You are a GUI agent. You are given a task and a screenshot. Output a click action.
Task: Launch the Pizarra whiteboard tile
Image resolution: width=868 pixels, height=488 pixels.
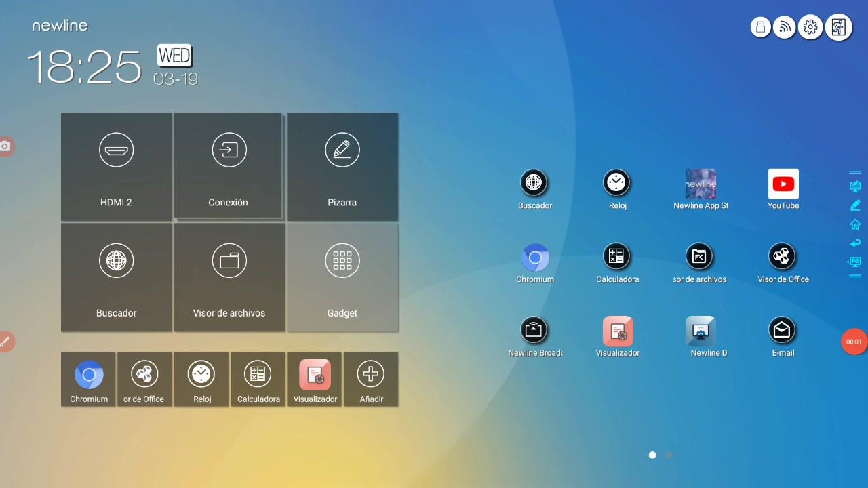coord(342,167)
